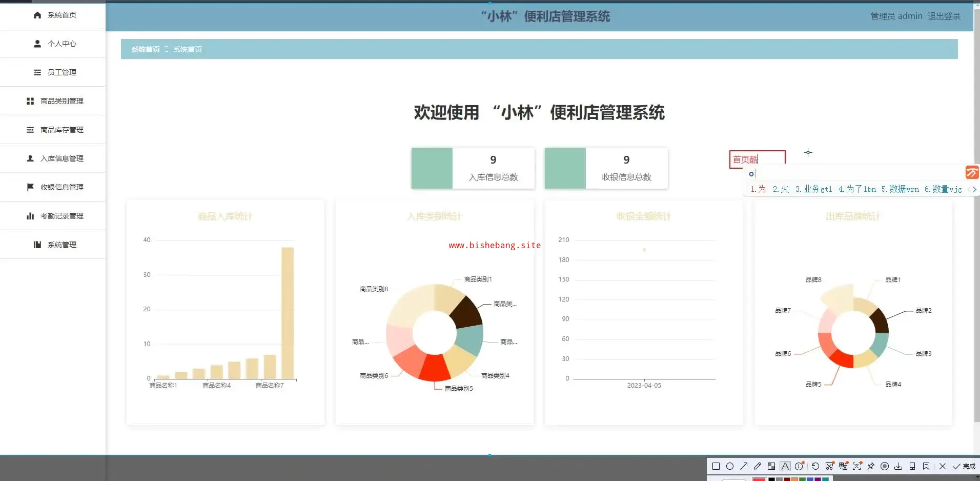Open 员工管理 in the sidebar
The width and height of the screenshot is (980, 481).
(62, 72)
